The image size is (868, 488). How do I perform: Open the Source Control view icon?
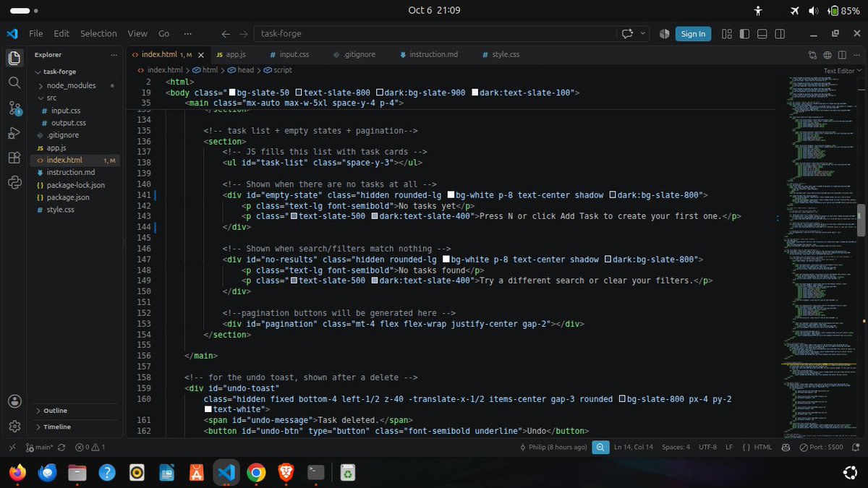click(x=14, y=108)
